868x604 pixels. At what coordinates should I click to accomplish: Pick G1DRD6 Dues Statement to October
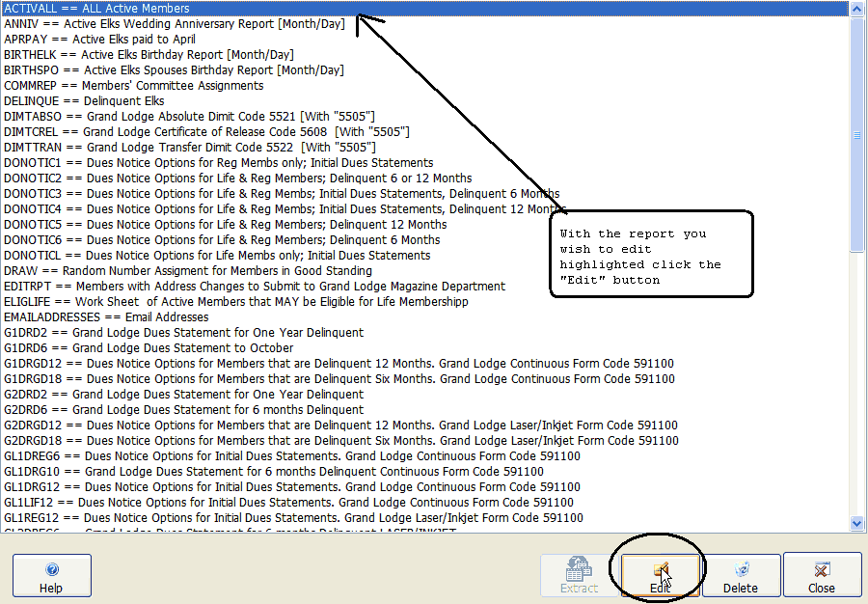pyautogui.click(x=149, y=348)
